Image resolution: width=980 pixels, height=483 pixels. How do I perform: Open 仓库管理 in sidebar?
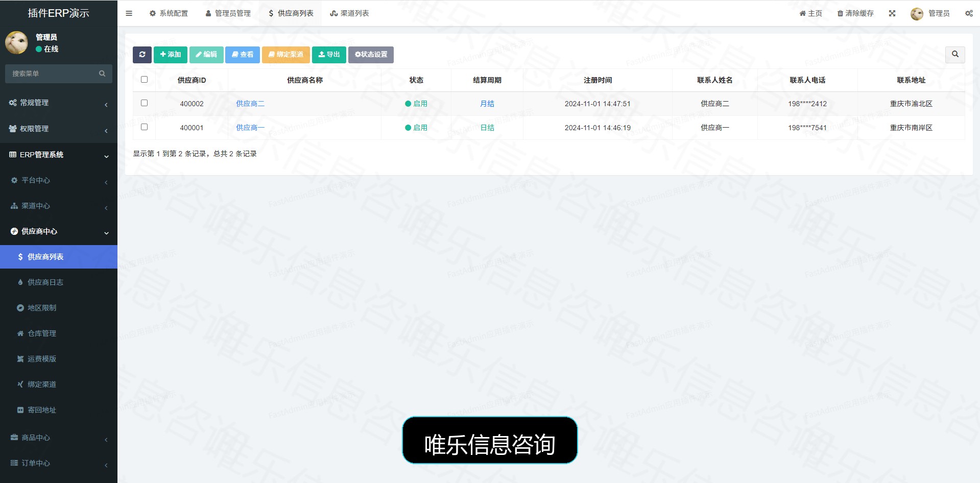(59, 333)
